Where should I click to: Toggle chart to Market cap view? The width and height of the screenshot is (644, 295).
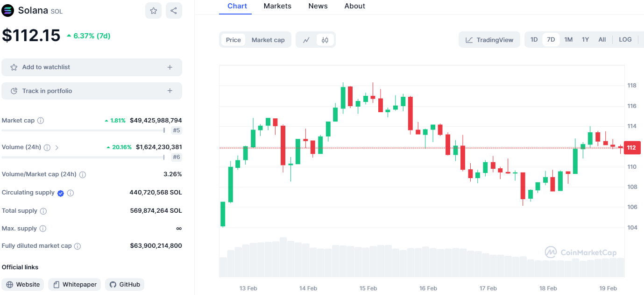click(x=268, y=40)
